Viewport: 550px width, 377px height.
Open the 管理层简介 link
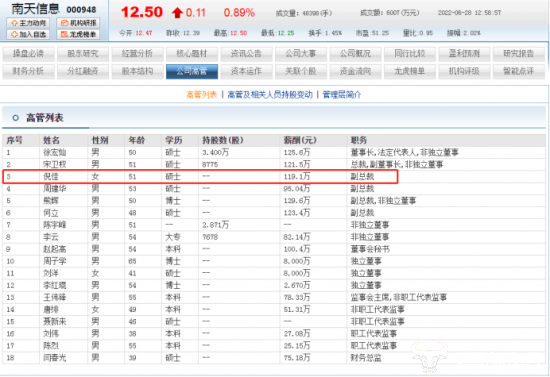pos(342,95)
